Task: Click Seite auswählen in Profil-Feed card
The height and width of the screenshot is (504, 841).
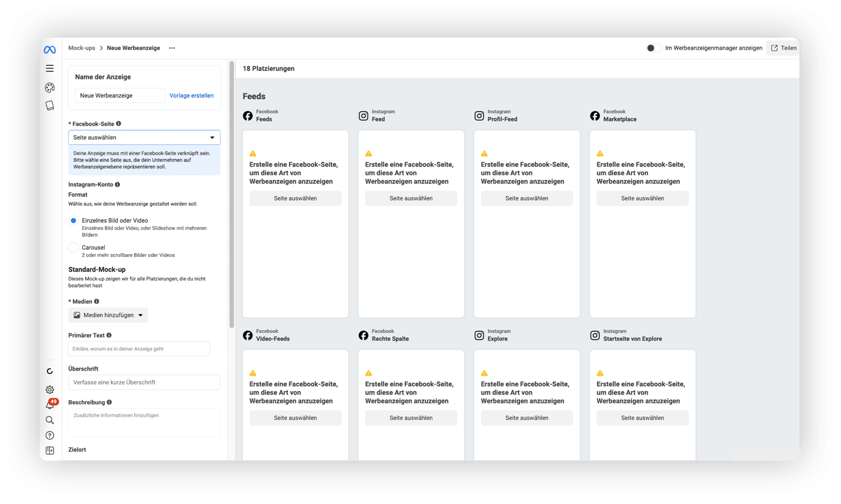Action: coord(526,199)
